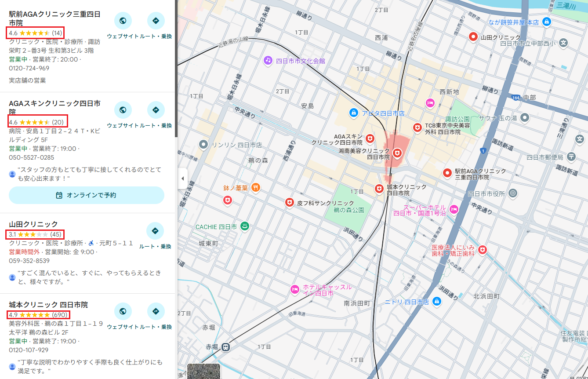
Task: Select 四日市市立中部西小 school marker
Action: click(x=563, y=43)
